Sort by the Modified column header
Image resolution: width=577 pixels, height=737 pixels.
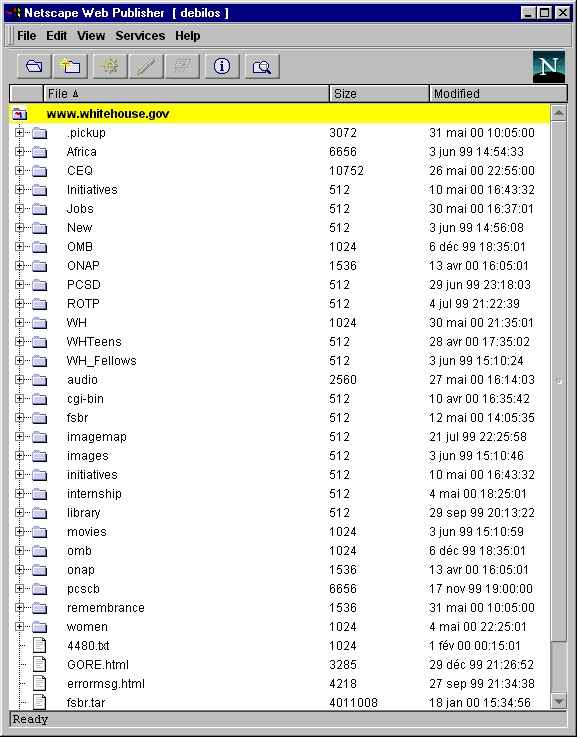click(x=498, y=94)
